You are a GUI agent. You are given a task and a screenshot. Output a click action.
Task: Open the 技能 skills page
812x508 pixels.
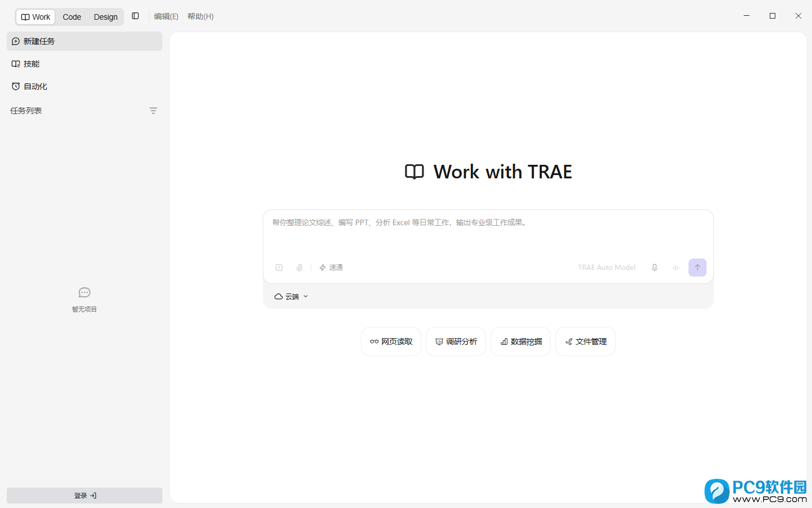85,64
